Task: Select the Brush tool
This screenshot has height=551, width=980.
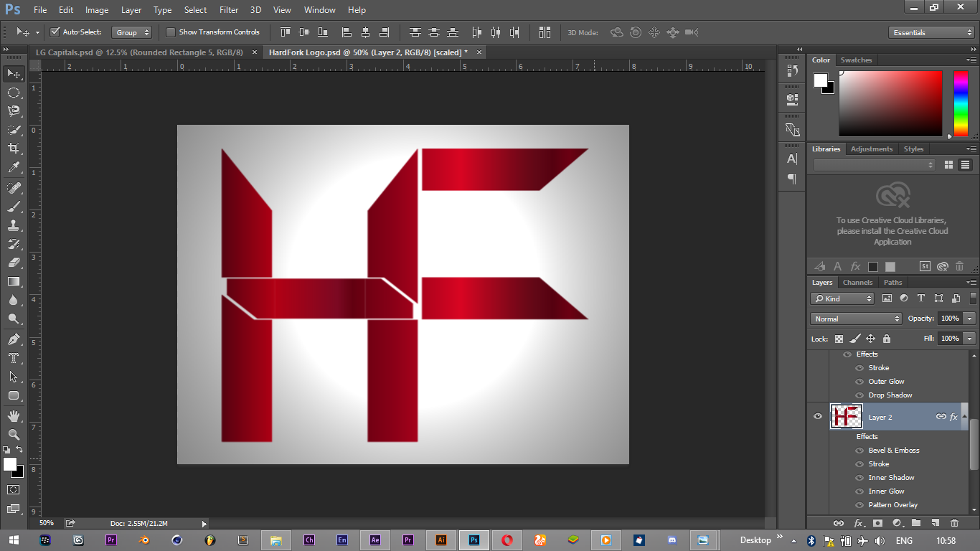Action: (x=14, y=207)
